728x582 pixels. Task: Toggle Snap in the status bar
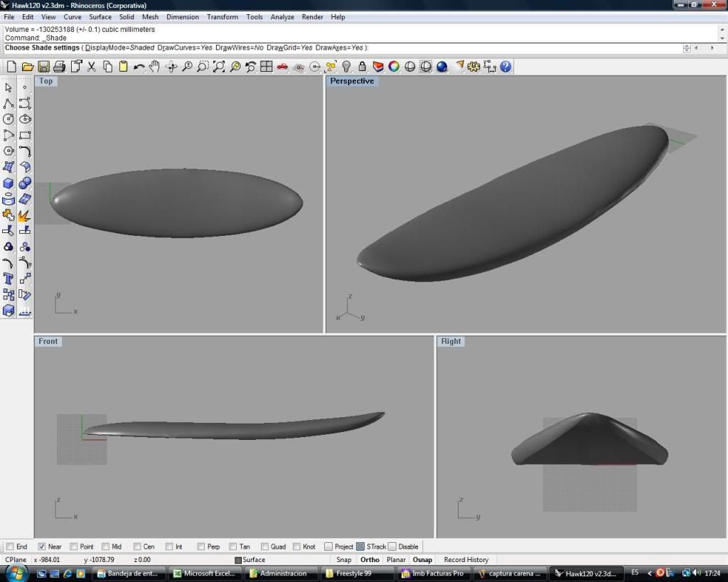click(343, 560)
